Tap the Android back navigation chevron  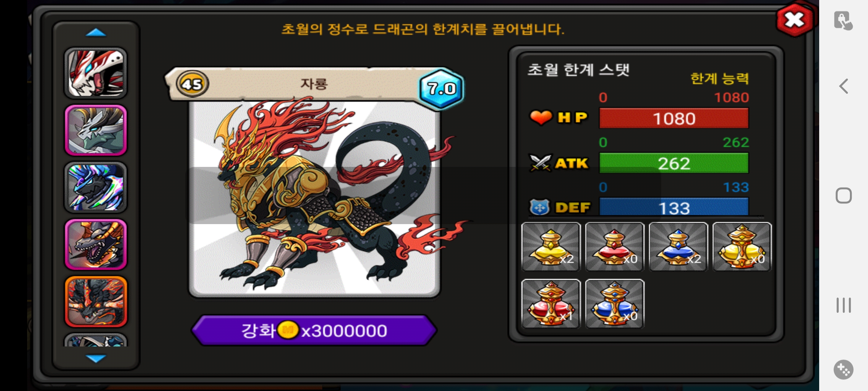coord(843,86)
